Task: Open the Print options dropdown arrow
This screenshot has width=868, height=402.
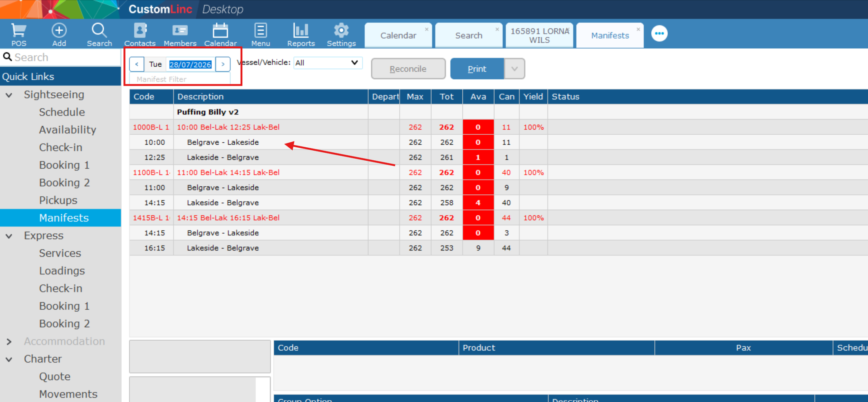Action: [514, 69]
